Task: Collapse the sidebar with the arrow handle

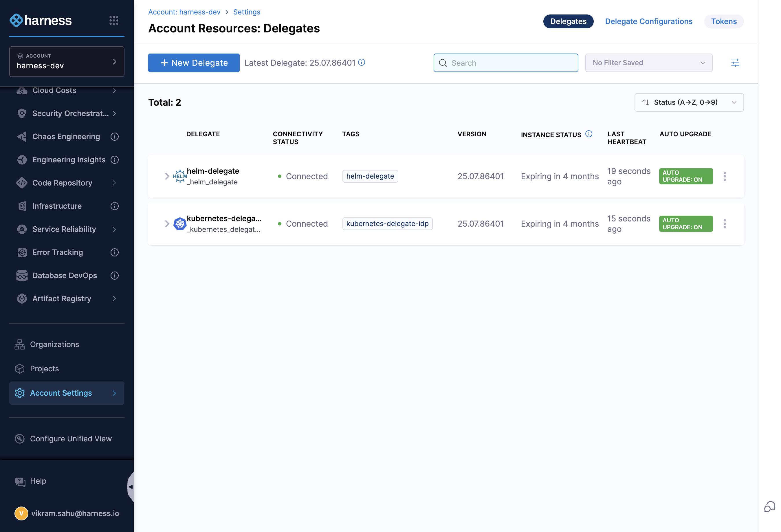Action: click(x=130, y=487)
